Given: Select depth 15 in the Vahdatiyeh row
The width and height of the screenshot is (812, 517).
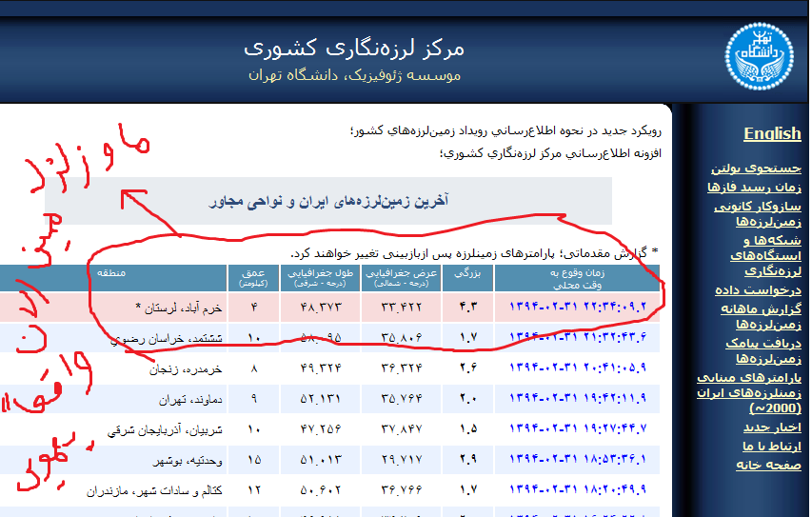Looking at the screenshot, I should (254, 460).
